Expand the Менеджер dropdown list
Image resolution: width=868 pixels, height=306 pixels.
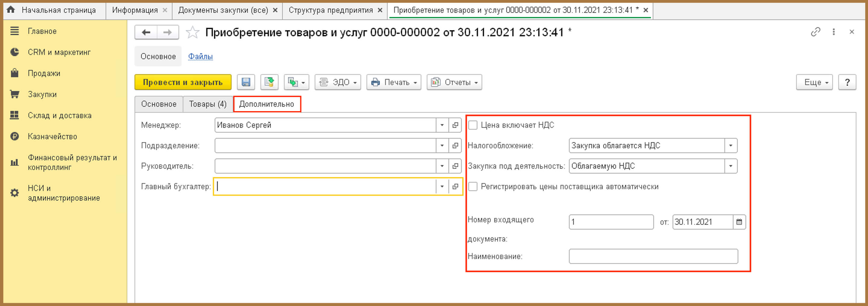pyautogui.click(x=442, y=125)
